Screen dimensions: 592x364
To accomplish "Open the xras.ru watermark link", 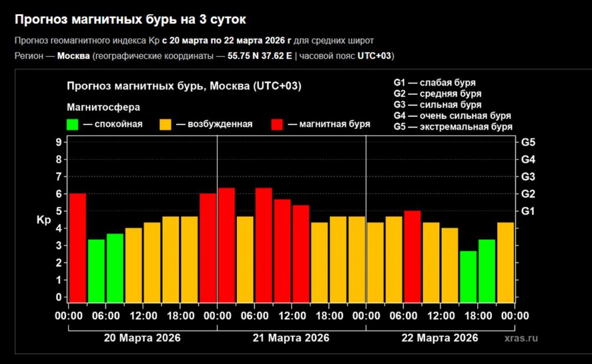I will [x=521, y=338].
